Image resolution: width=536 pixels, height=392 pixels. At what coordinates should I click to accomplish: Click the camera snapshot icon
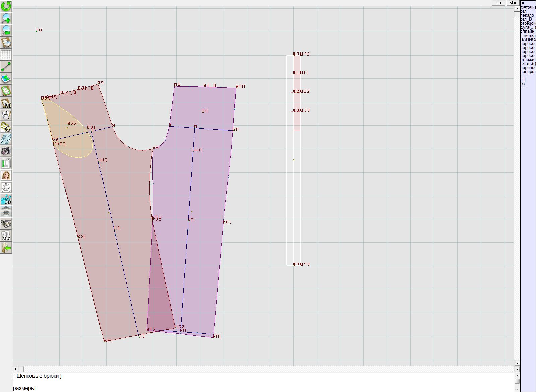coord(6,151)
